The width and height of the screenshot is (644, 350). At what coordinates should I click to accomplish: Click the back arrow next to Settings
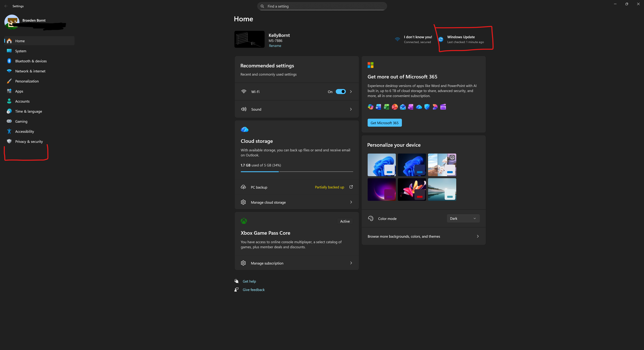coord(6,6)
